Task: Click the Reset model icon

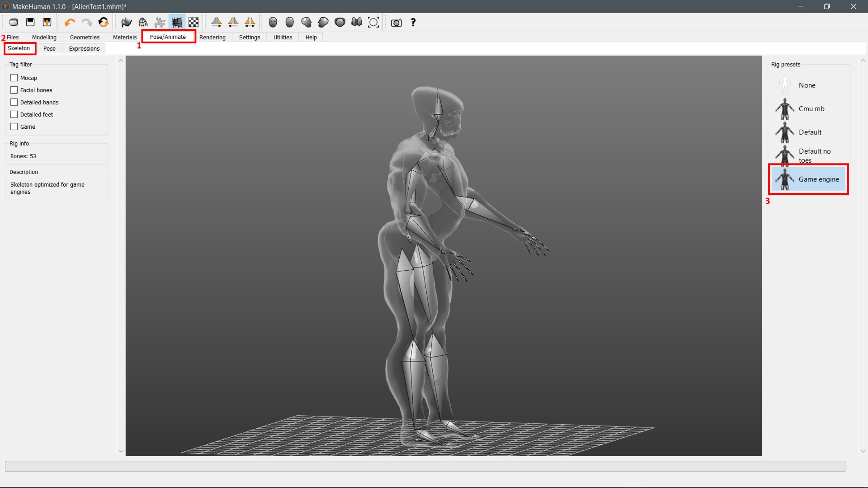Action: coord(103,22)
